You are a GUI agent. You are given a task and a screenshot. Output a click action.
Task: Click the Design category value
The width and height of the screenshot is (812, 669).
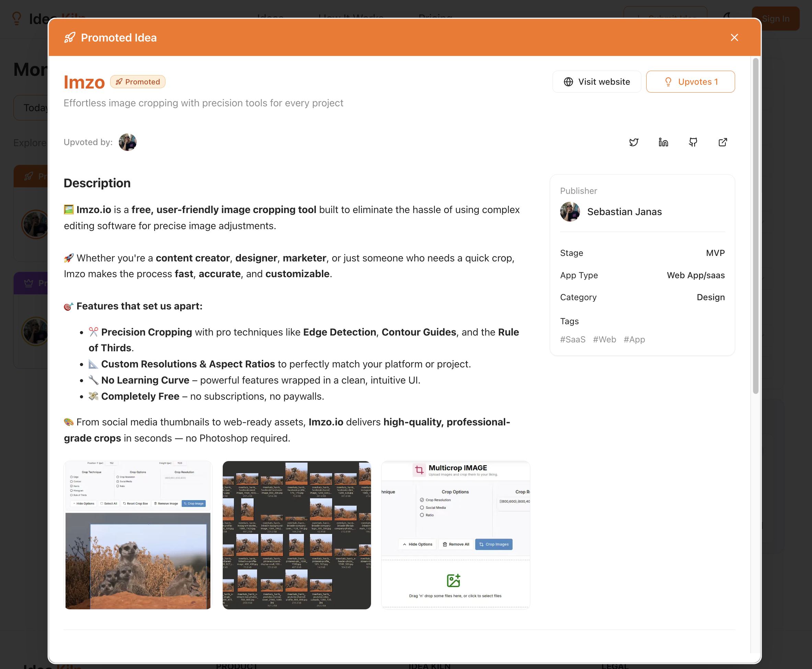tap(711, 297)
